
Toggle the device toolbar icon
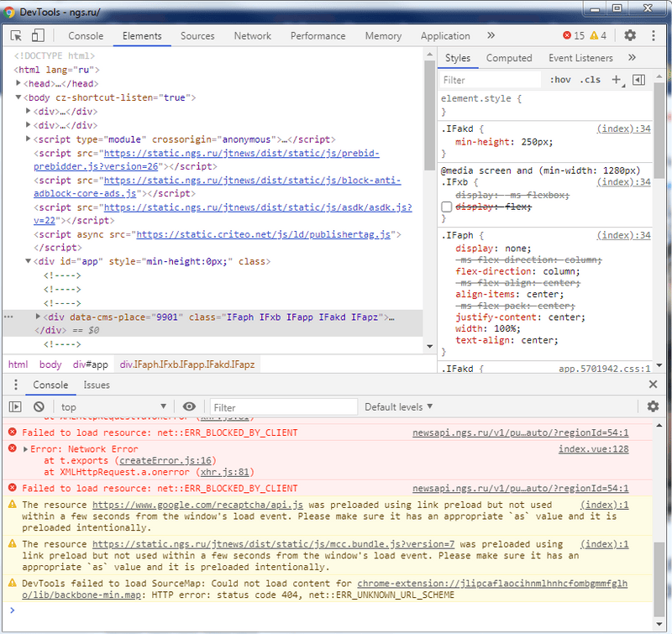coord(38,36)
